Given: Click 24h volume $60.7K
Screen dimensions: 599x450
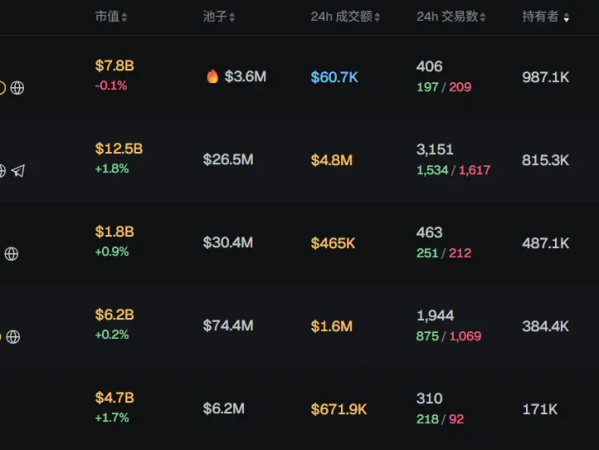Looking at the screenshot, I should [334, 77].
